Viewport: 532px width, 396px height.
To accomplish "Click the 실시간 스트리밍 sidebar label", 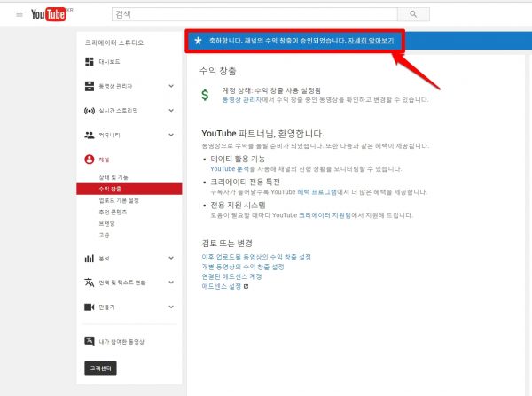I will click(118, 111).
